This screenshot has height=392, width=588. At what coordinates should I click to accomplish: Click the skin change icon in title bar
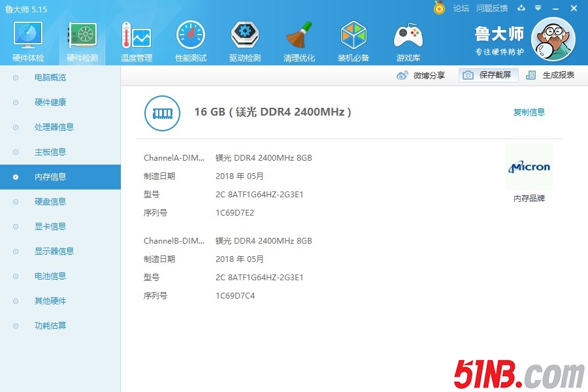point(521,8)
